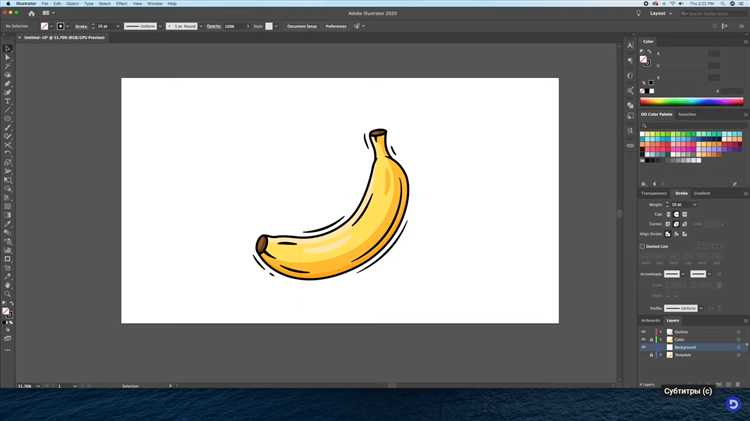Viewport: 750px width, 421px height.
Task: Select the Selection tool in the toolbar
Action: (8, 48)
